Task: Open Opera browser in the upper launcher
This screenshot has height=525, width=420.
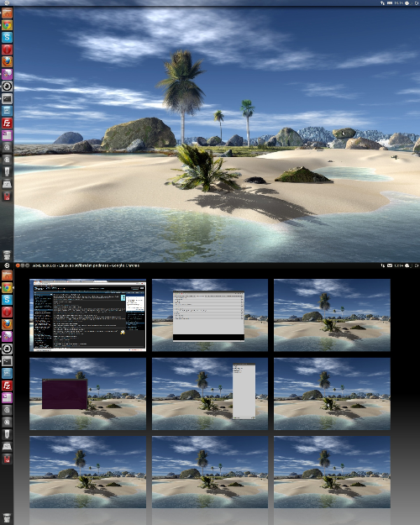Action: [x=7, y=50]
